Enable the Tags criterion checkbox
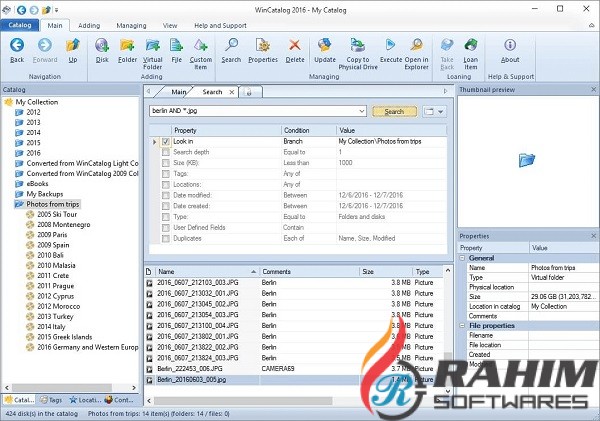600x421 pixels. 166,174
